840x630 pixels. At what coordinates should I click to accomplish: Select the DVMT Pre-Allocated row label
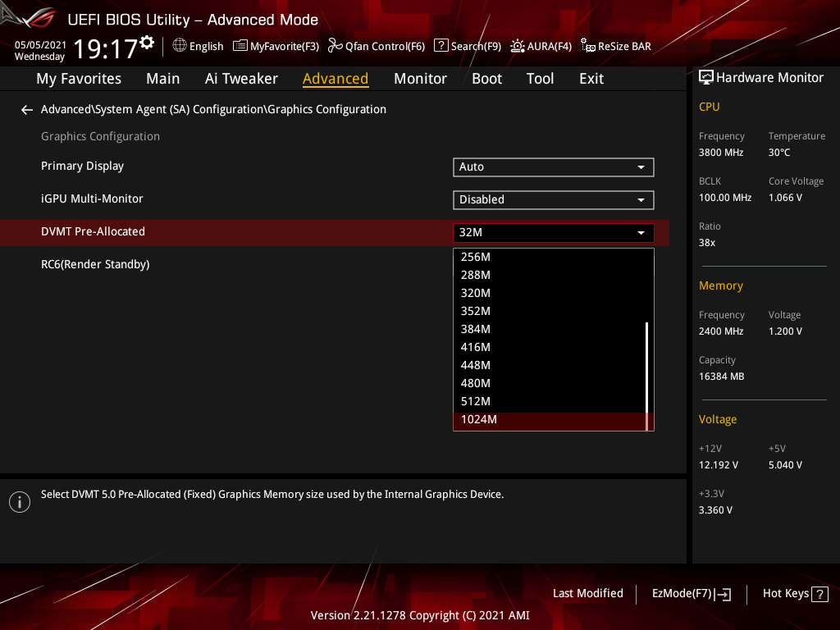(93, 232)
